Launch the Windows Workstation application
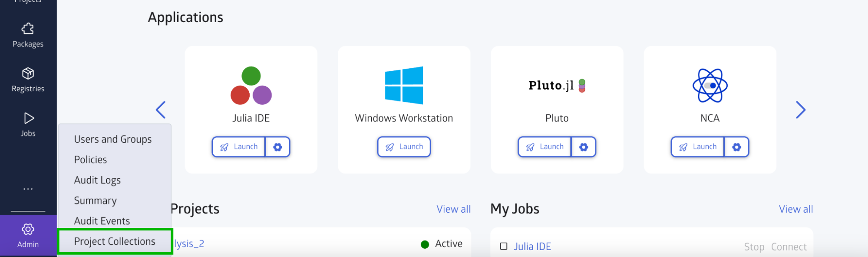The height and width of the screenshot is (257, 868). click(x=404, y=147)
